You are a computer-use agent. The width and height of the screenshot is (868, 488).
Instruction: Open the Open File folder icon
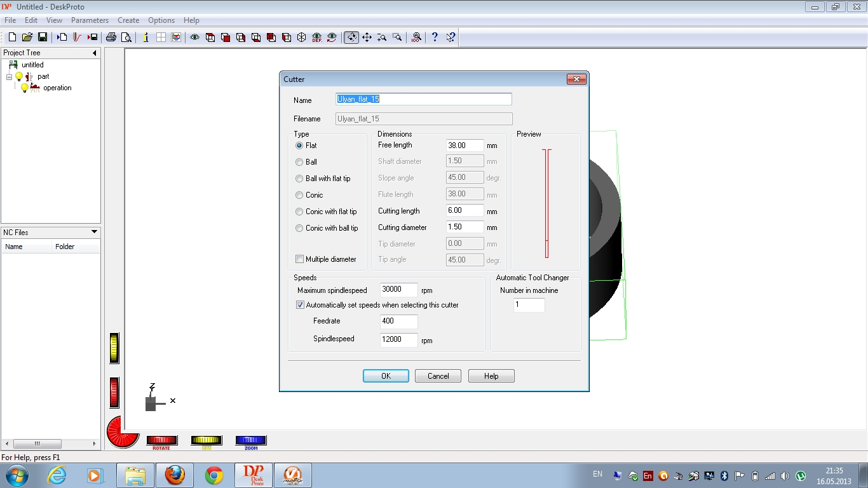pyautogui.click(x=27, y=37)
